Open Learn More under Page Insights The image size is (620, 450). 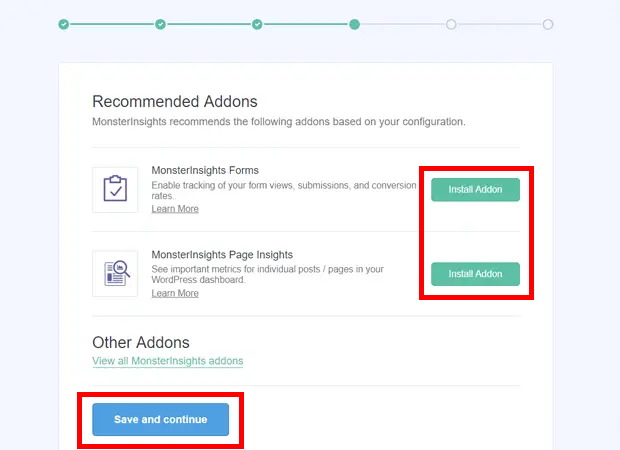[175, 293]
